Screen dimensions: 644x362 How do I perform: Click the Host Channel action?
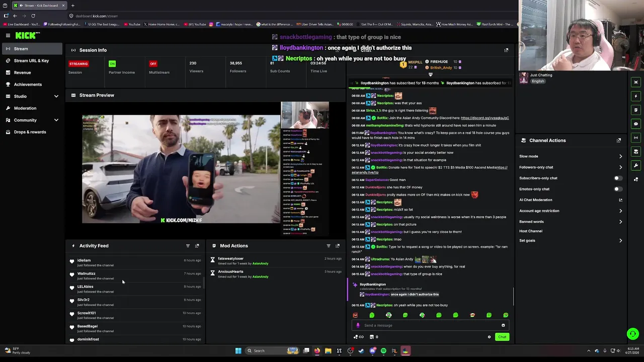(x=531, y=231)
